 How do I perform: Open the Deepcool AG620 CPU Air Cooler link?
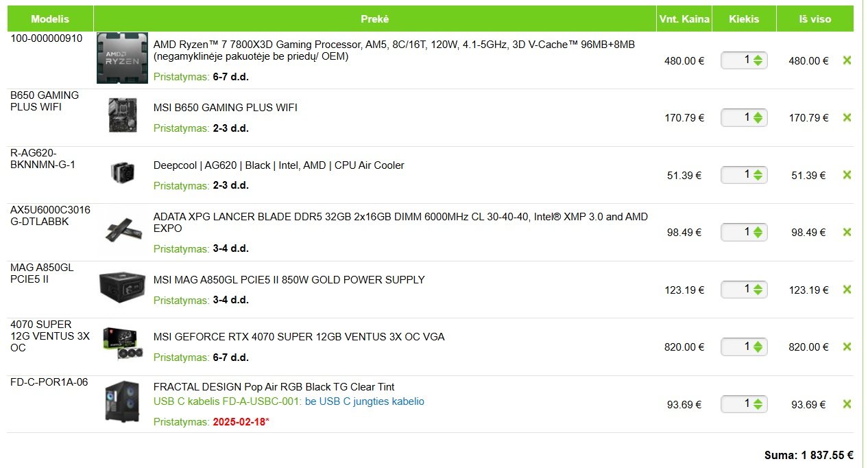click(279, 165)
